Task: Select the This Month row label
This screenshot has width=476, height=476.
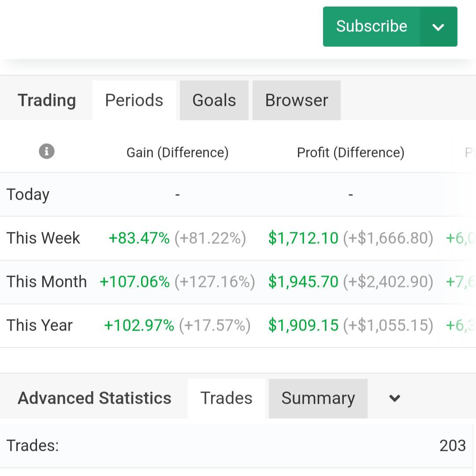Action: pyautogui.click(x=47, y=282)
